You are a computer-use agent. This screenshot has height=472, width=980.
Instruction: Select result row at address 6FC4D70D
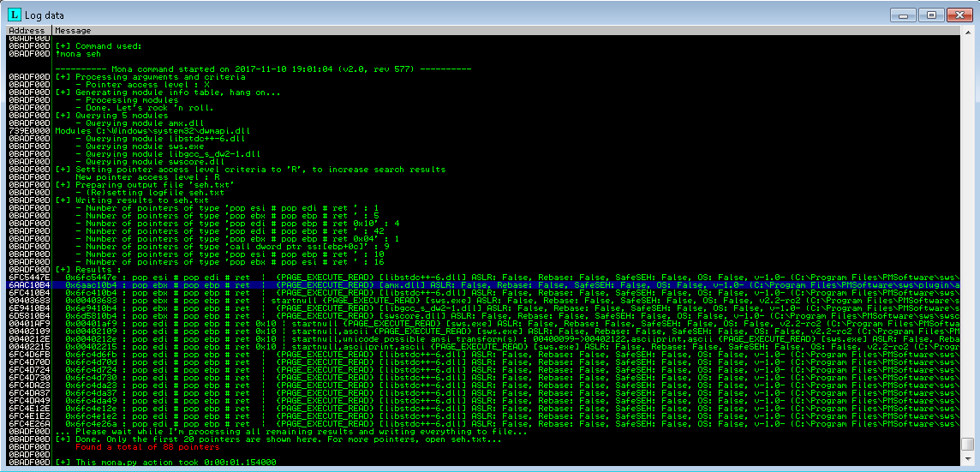483,362
